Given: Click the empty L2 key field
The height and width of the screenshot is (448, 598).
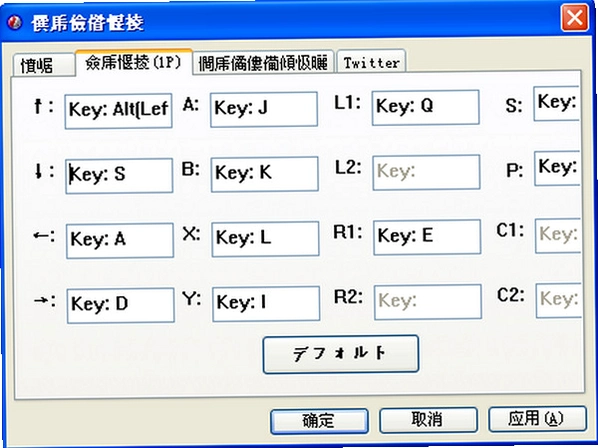Looking at the screenshot, I should coord(426,172).
